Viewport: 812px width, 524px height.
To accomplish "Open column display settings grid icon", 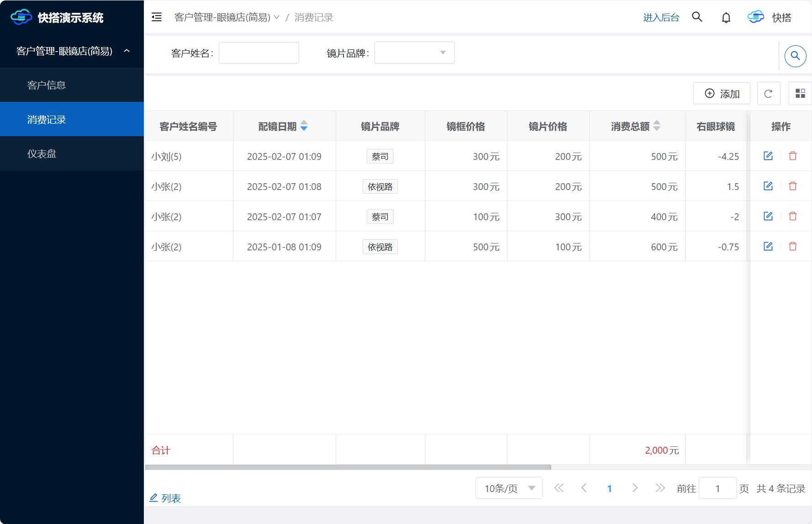I will pos(800,94).
